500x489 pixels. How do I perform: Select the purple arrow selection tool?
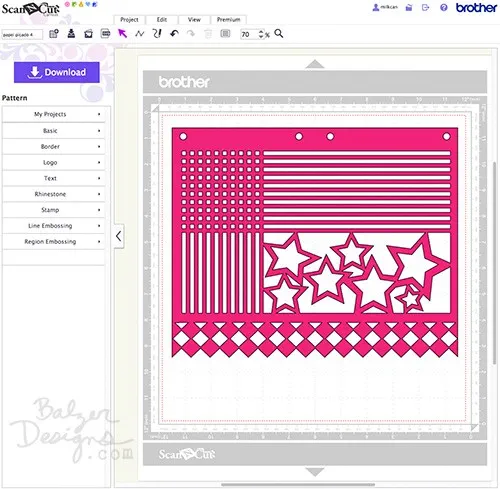122,33
